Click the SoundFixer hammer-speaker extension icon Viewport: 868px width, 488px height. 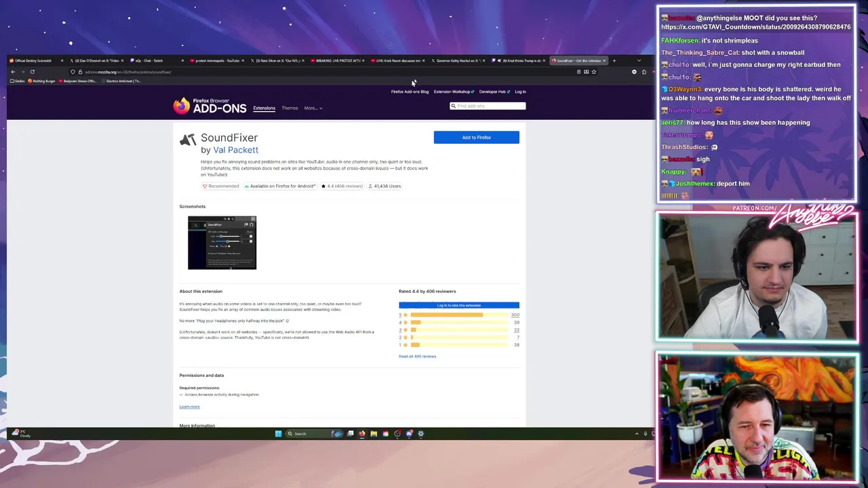click(x=187, y=140)
